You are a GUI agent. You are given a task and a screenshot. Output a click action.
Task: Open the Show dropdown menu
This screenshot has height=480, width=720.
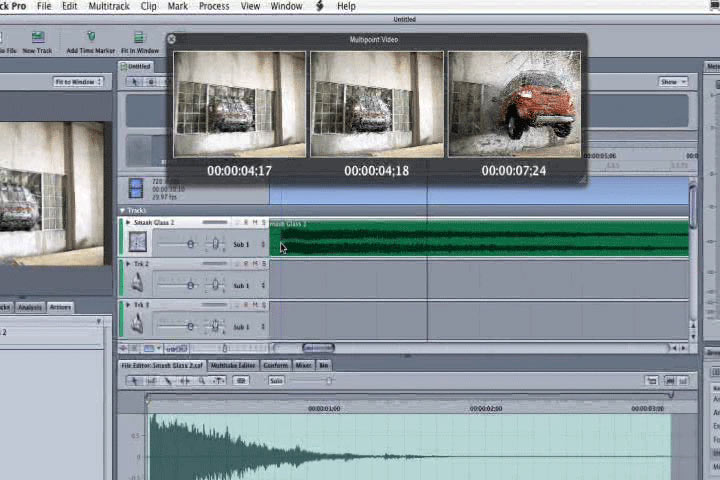click(x=673, y=82)
